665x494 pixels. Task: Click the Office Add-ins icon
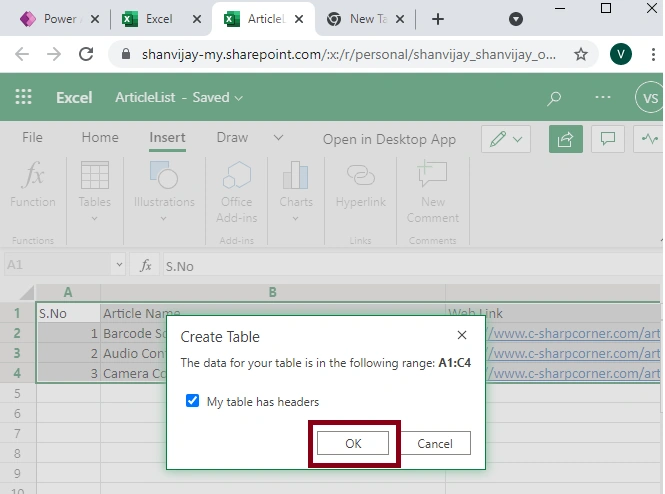click(x=237, y=174)
